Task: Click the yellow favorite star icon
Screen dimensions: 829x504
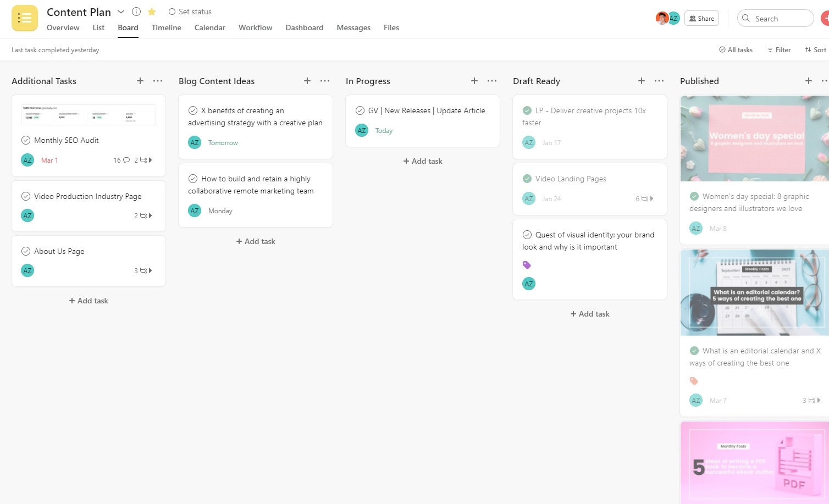Action: click(x=152, y=12)
